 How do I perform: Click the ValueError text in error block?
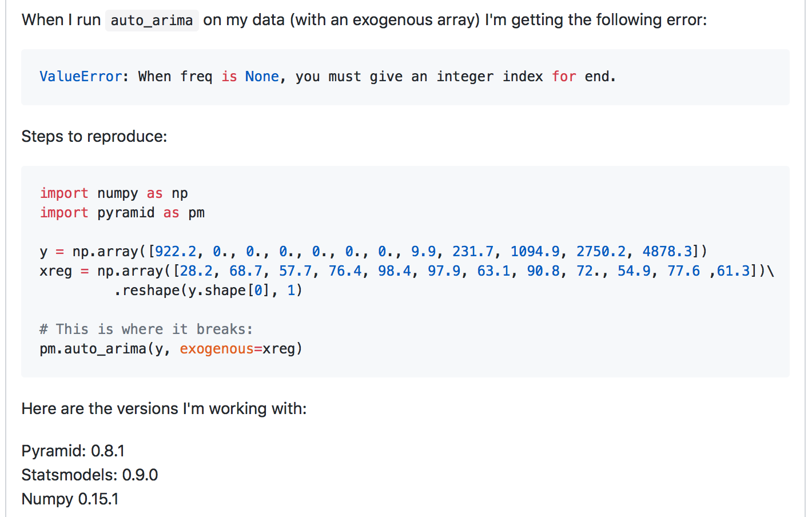81,77
